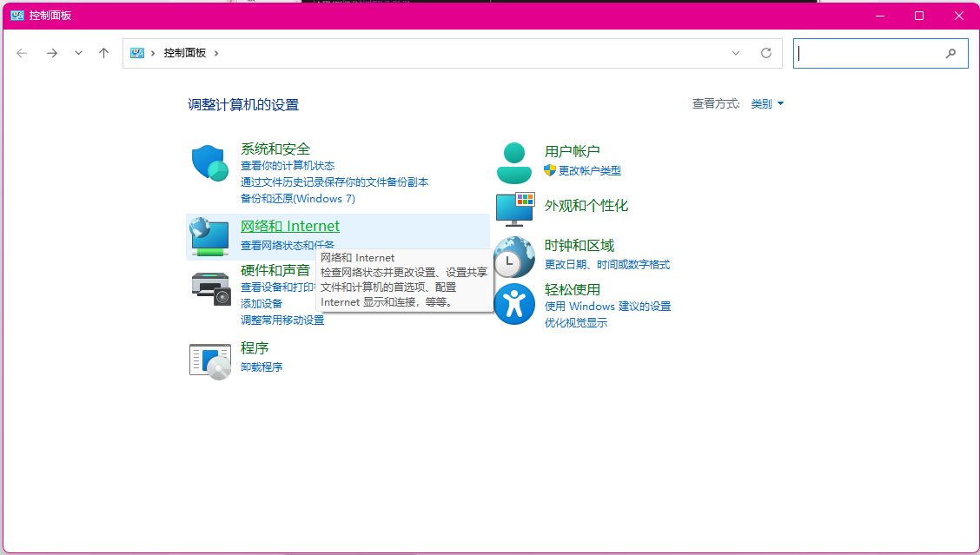The width and height of the screenshot is (980, 555).
Task: Open 更改帐户类型 link
Action: [589, 170]
